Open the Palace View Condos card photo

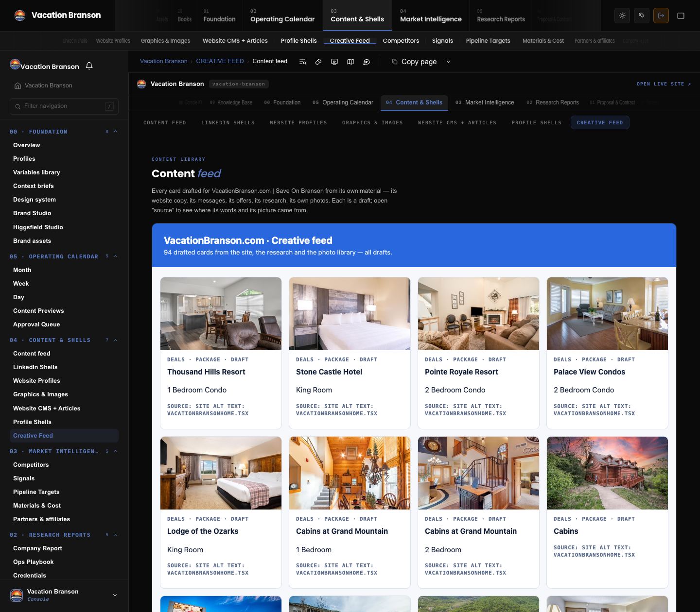(607, 314)
